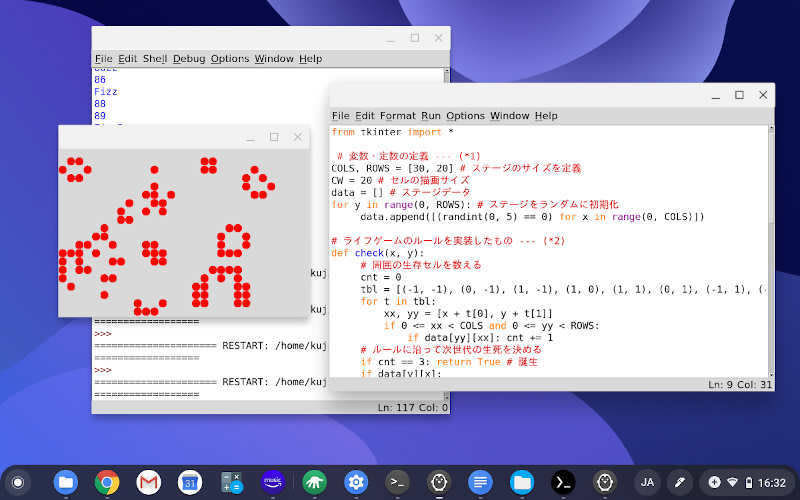Viewport: 800px width, 500px height.
Task: Open Google Docs icon on shelf
Action: (x=480, y=482)
